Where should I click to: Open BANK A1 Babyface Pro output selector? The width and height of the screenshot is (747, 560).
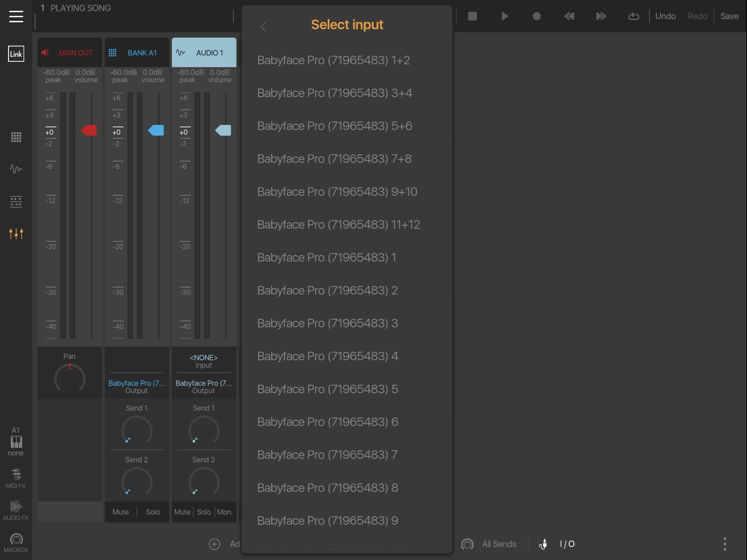pyautogui.click(x=136, y=386)
